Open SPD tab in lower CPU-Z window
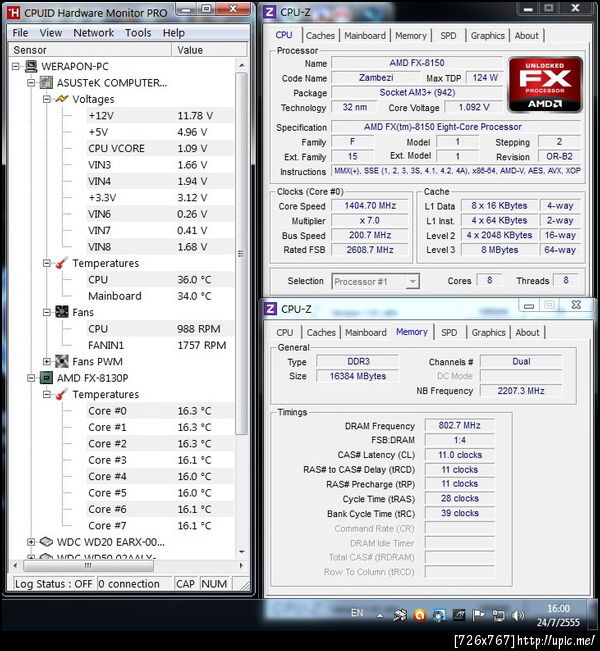The image size is (600, 651). 449,333
